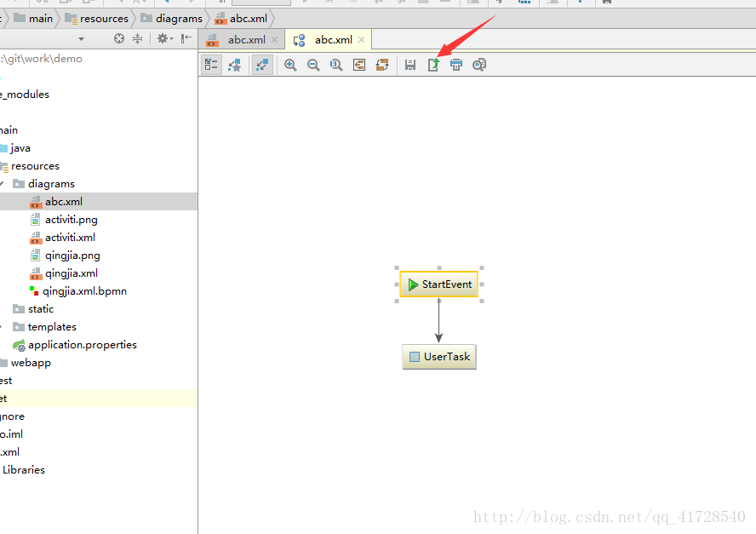This screenshot has height=534, width=756.
Task: Click the Print diagram icon
Action: (456, 65)
